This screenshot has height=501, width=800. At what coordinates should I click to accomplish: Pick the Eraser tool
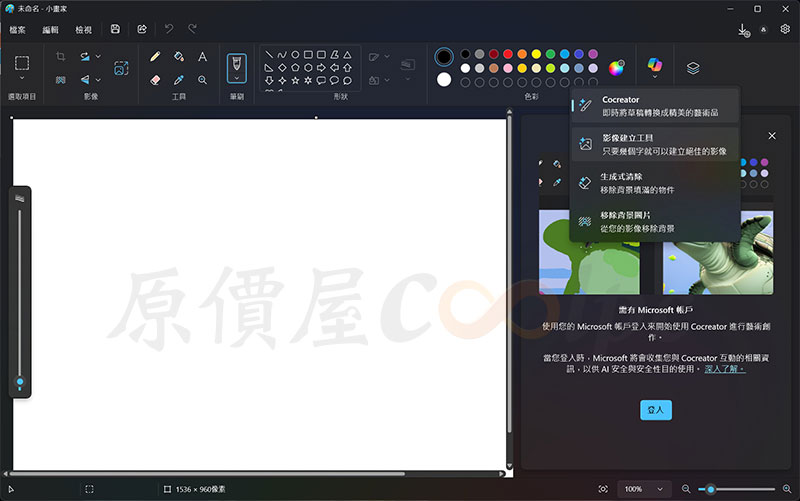pos(155,80)
